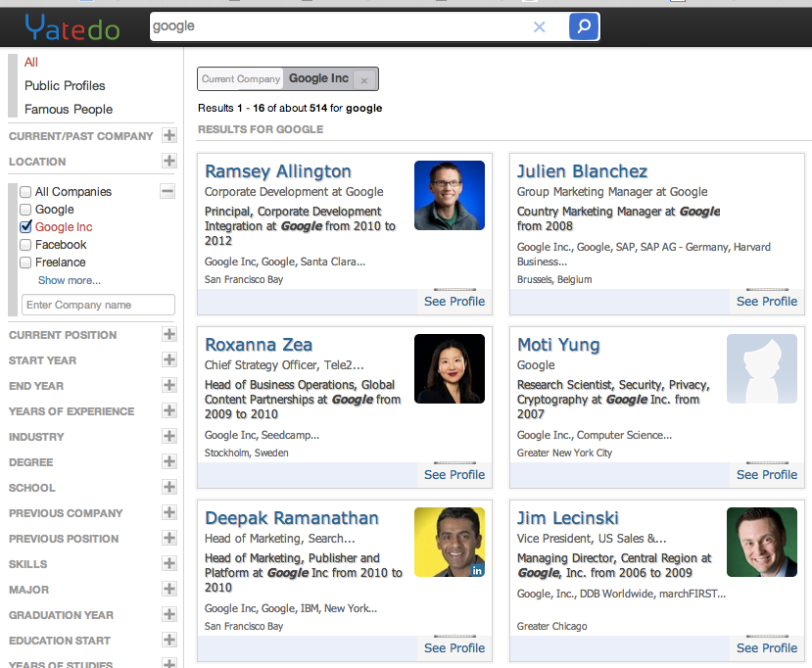The height and width of the screenshot is (668, 812).
Task: Click the LinkedIn badge on Deepak Ramanathan's photo
Action: pyautogui.click(x=477, y=570)
